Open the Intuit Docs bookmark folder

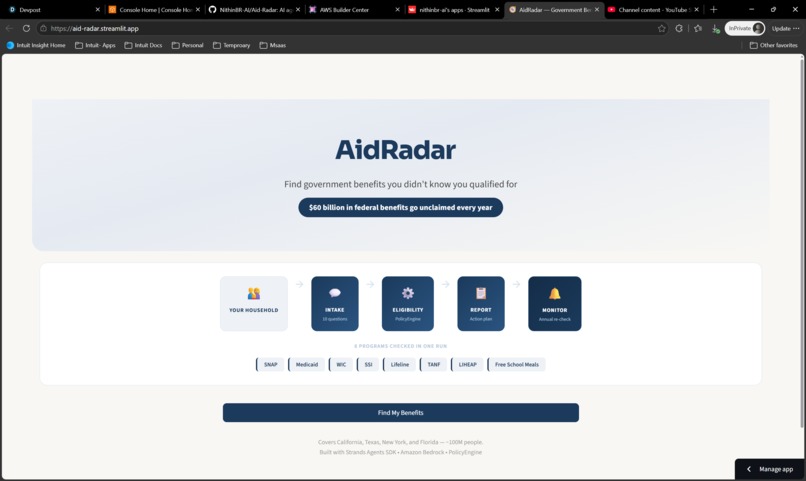[143, 45]
